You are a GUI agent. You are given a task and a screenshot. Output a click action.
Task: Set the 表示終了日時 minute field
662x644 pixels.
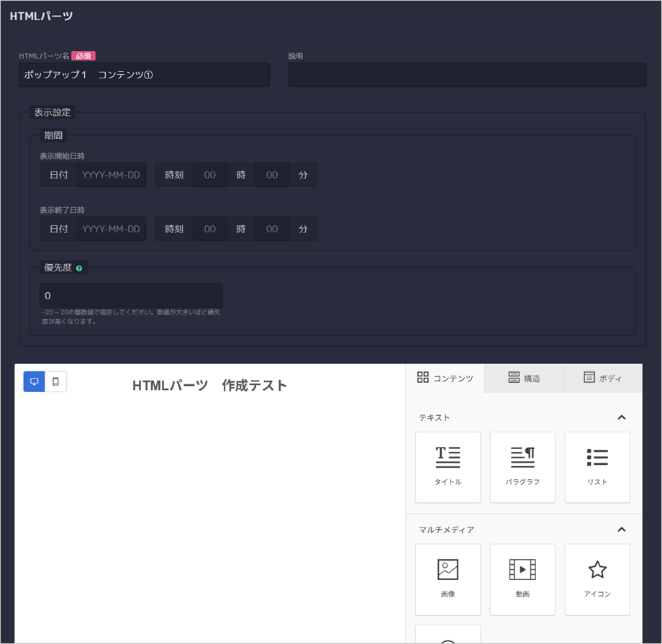click(272, 229)
